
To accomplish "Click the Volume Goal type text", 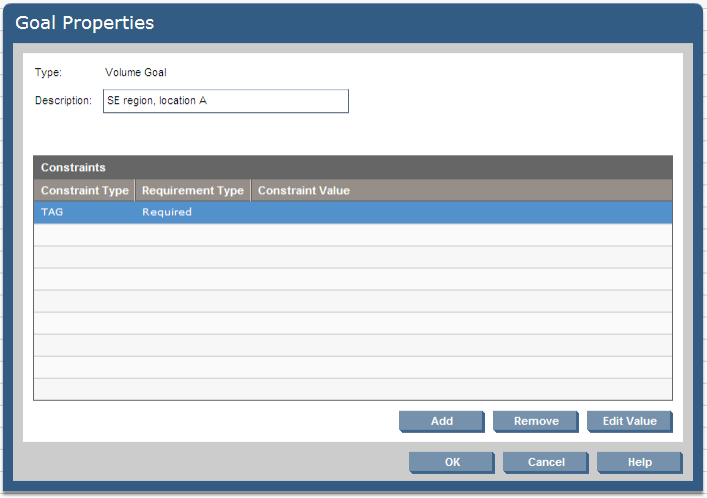I will click(136, 72).
